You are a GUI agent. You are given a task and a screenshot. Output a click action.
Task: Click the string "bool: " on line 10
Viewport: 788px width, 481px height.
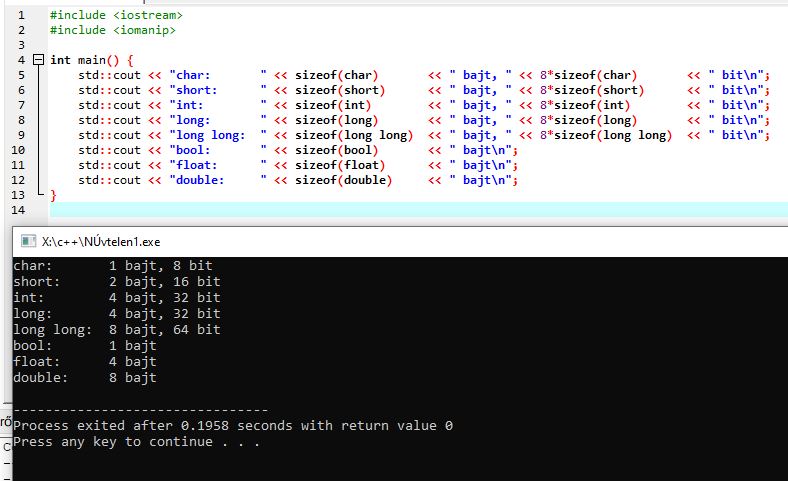click(218, 150)
